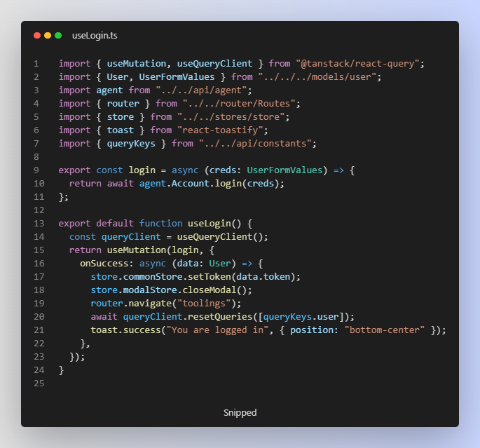Image resolution: width=480 pixels, height=448 pixels.
Task: Click UserFormValues in the line 2 import
Action: coord(177,77)
